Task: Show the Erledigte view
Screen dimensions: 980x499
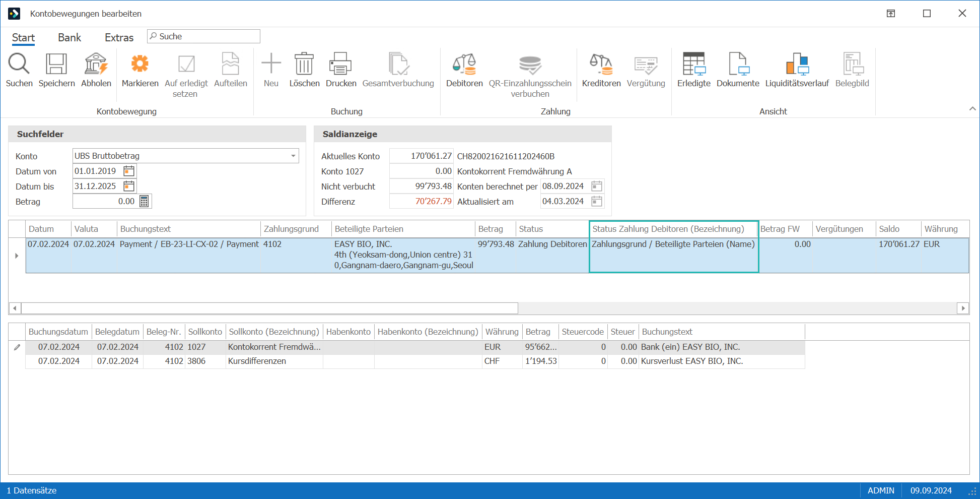Action: pyautogui.click(x=694, y=64)
